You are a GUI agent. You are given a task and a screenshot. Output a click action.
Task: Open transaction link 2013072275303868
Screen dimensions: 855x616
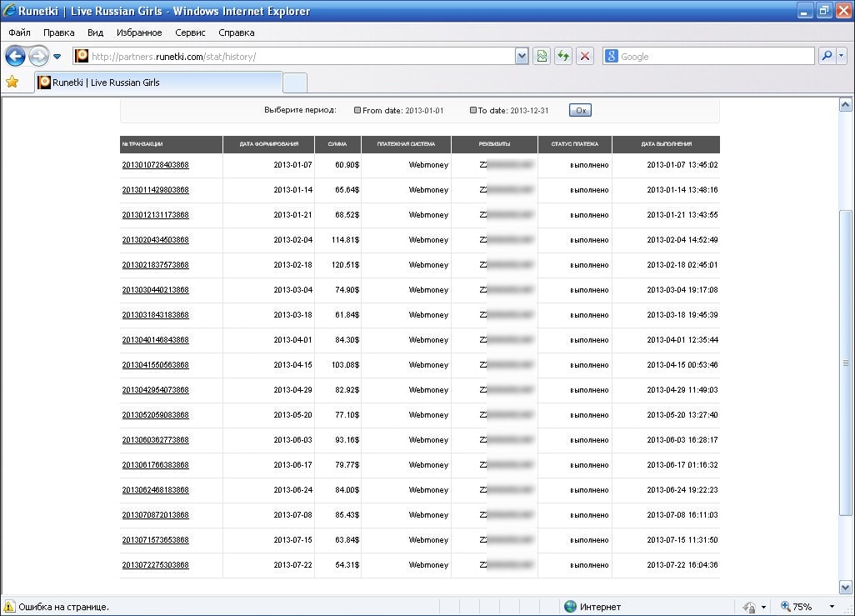tap(155, 565)
